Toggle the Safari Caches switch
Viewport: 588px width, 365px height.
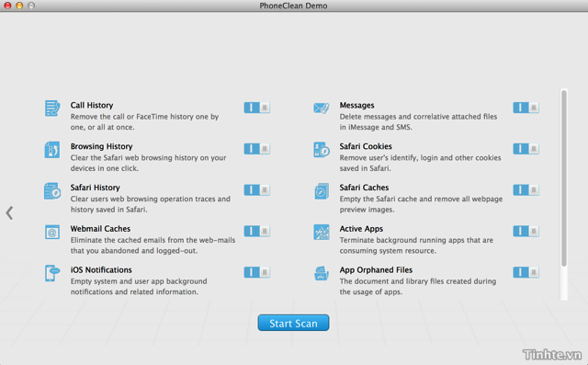[x=526, y=189]
